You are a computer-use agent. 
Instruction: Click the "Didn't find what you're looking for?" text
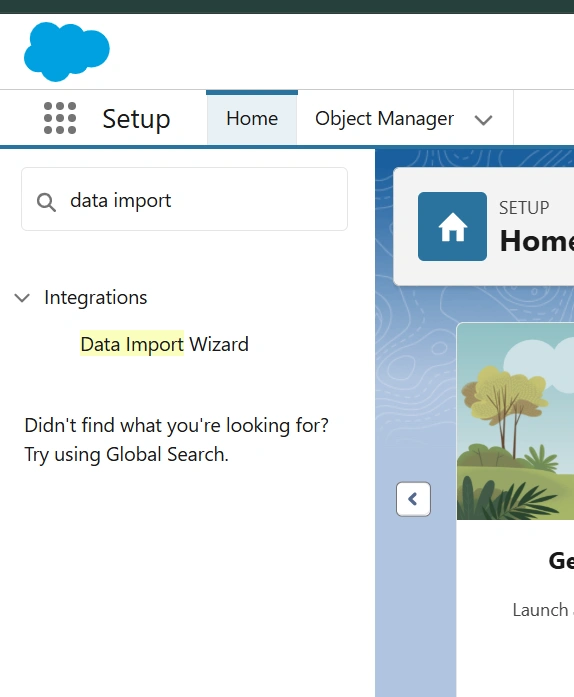[x=176, y=425]
